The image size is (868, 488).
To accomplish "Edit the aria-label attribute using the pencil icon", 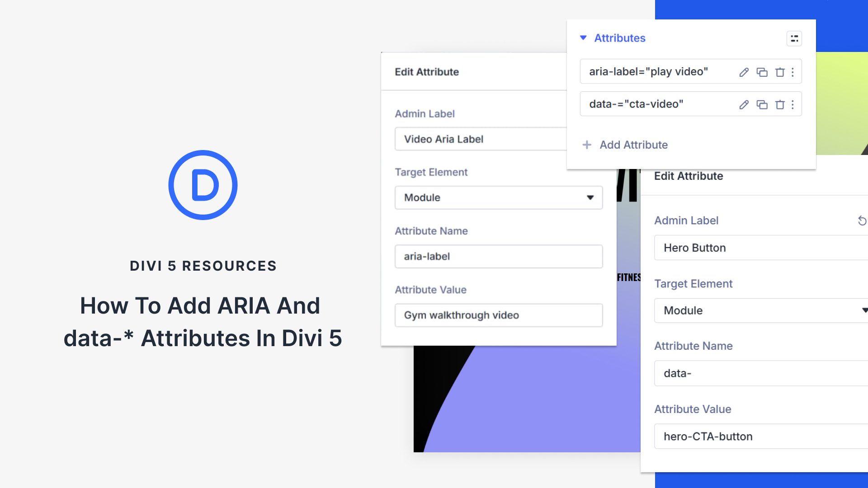I will 744,71.
